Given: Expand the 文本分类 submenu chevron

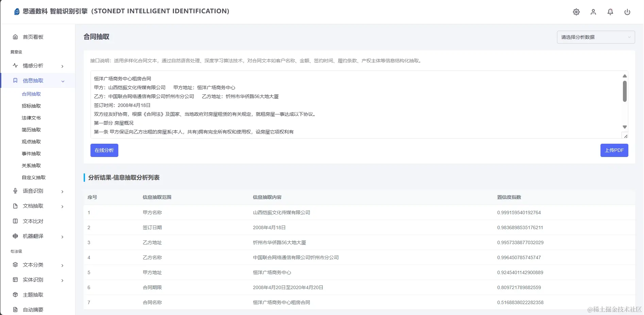Looking at the screenshot, I should [62, 265].
